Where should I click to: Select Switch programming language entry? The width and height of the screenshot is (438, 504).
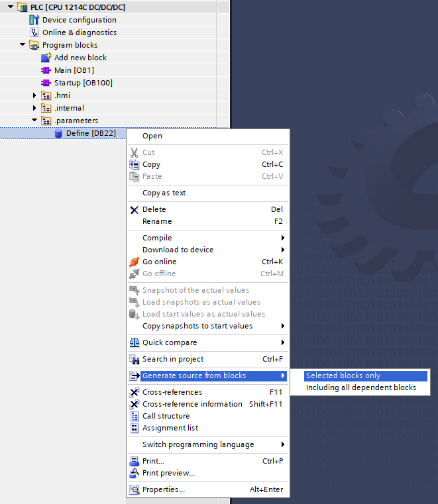[208, 444]
